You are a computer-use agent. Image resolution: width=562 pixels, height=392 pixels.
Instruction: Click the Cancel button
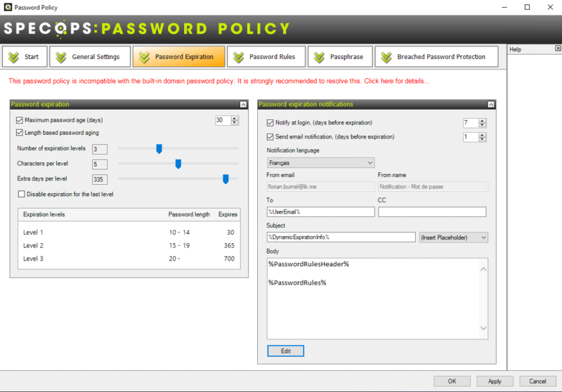pos(537,381)
